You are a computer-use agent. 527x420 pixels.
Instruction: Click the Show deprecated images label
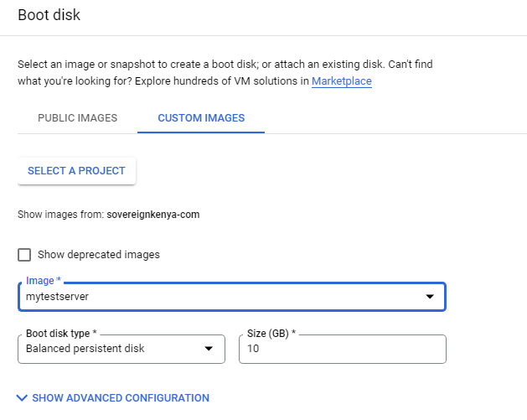[x=99, y=255]
